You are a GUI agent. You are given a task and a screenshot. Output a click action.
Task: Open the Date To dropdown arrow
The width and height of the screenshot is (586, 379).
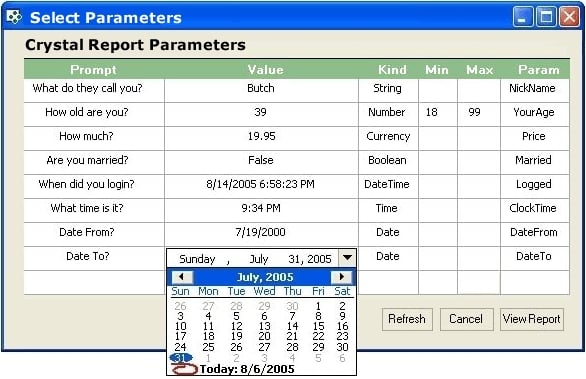[347, 258]
